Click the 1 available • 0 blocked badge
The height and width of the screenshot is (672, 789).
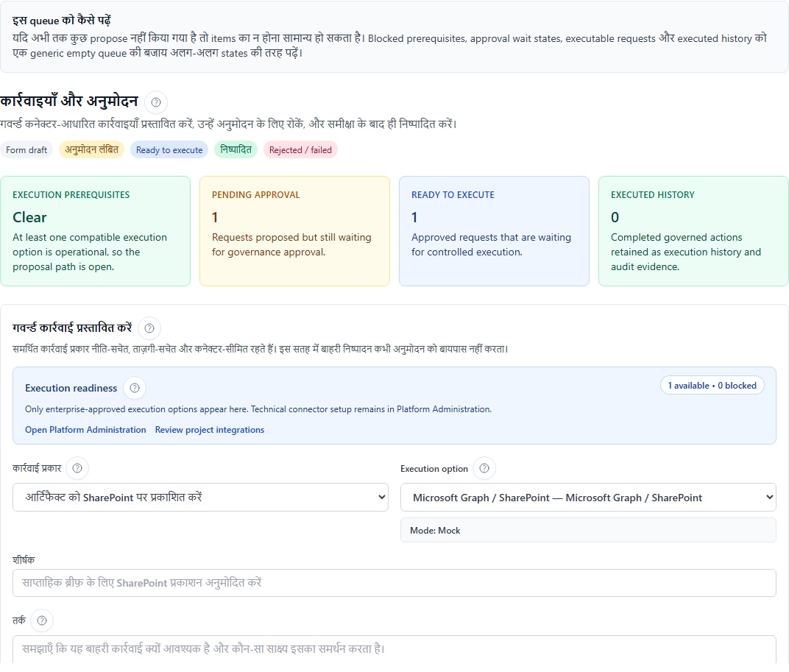pyautogui.click(x=712, y=386)
